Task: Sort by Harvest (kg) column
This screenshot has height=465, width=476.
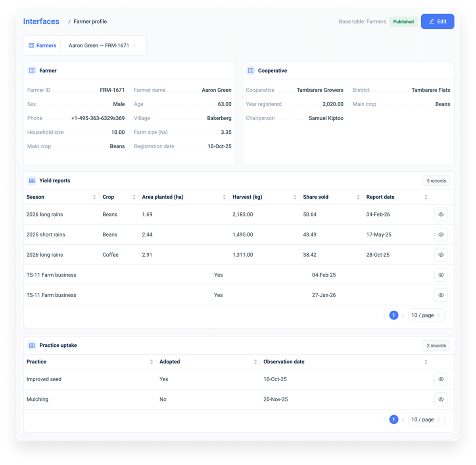Action: pyautogui.click(x=295, y=197)
